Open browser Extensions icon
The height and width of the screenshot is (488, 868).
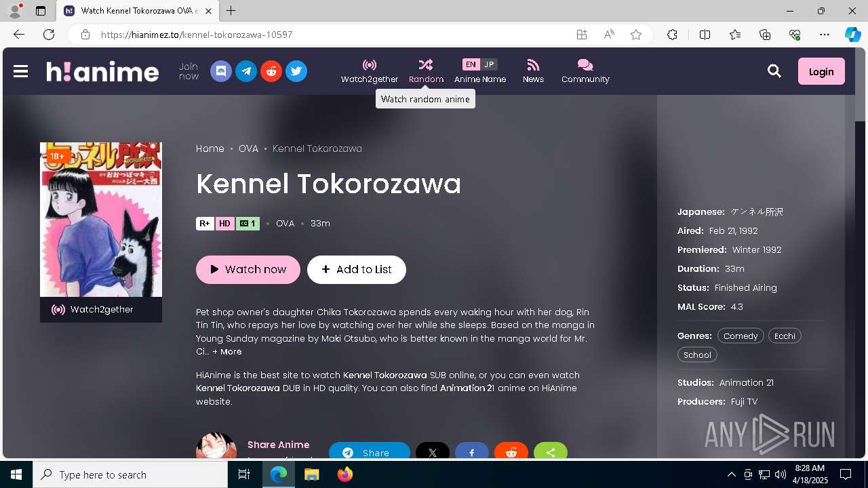[672, 35]
